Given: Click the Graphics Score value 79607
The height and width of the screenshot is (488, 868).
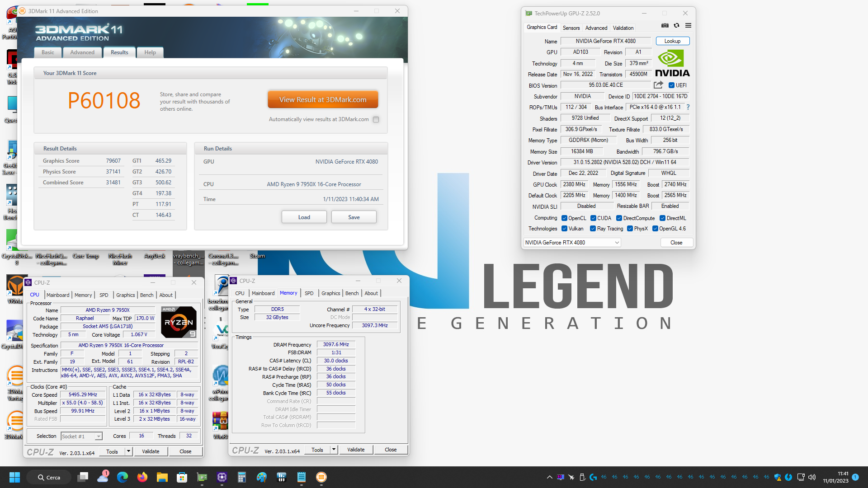Looking at the screenshot, I should (113, 161).
